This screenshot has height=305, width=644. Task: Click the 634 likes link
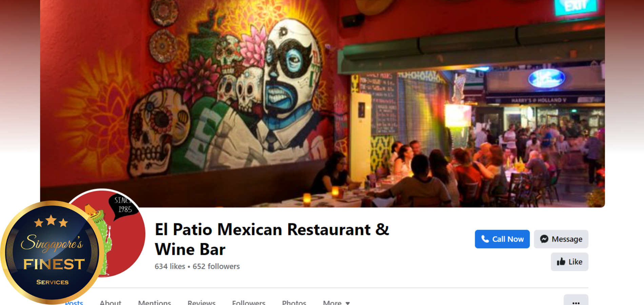click(170, 266)
